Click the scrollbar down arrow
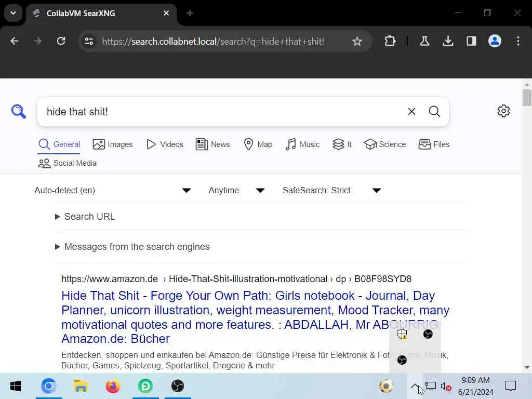Image resolution: width=532 pixels, height=399 pixels. 527,367
